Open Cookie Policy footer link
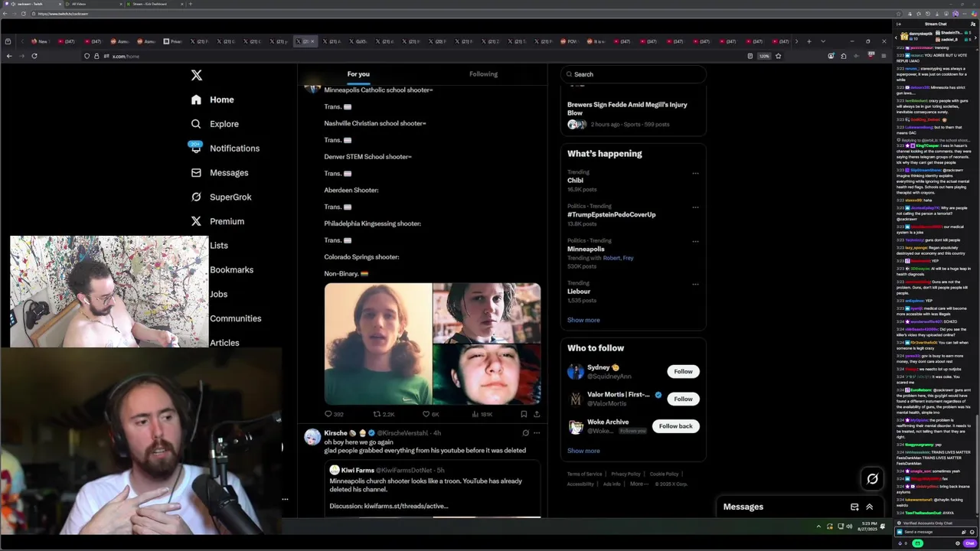This screenshot has width=980, height=551. (x=664, y=474)
